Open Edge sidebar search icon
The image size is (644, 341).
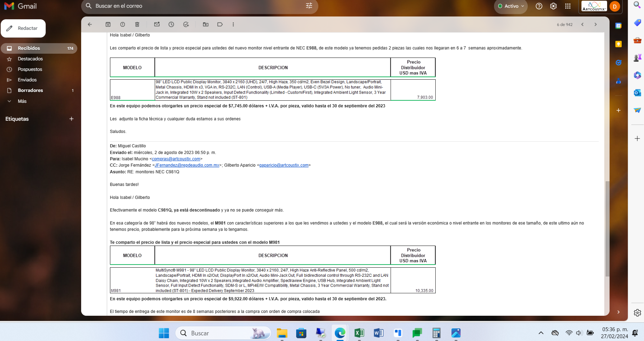tap(637, 5)
